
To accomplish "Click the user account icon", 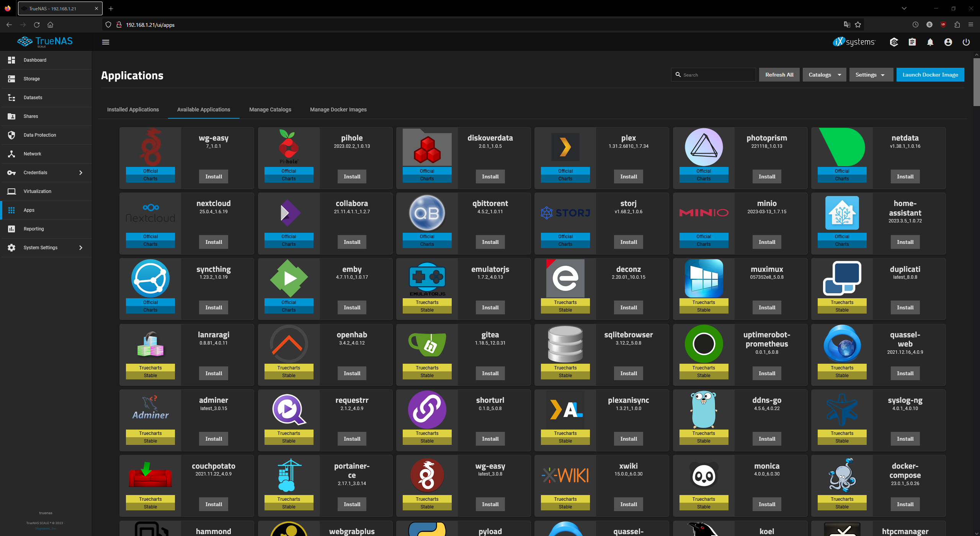I will 948,42.
